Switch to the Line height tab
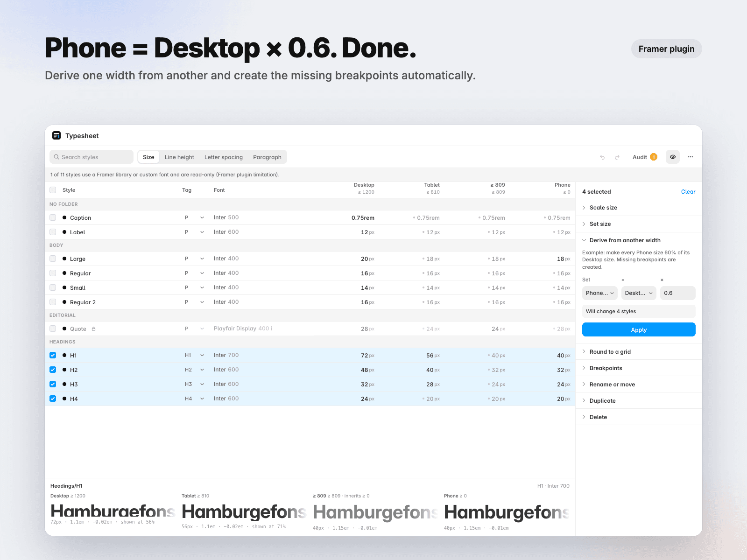Screen dimensions: 747x560 pos(179,157)
